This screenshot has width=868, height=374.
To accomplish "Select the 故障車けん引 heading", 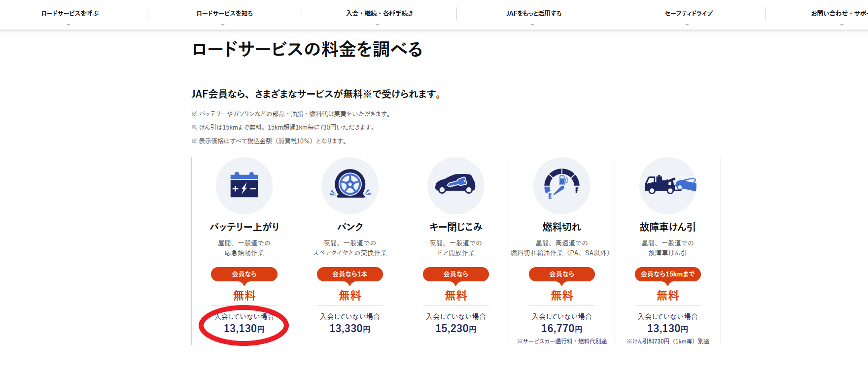I will (668, 227).
